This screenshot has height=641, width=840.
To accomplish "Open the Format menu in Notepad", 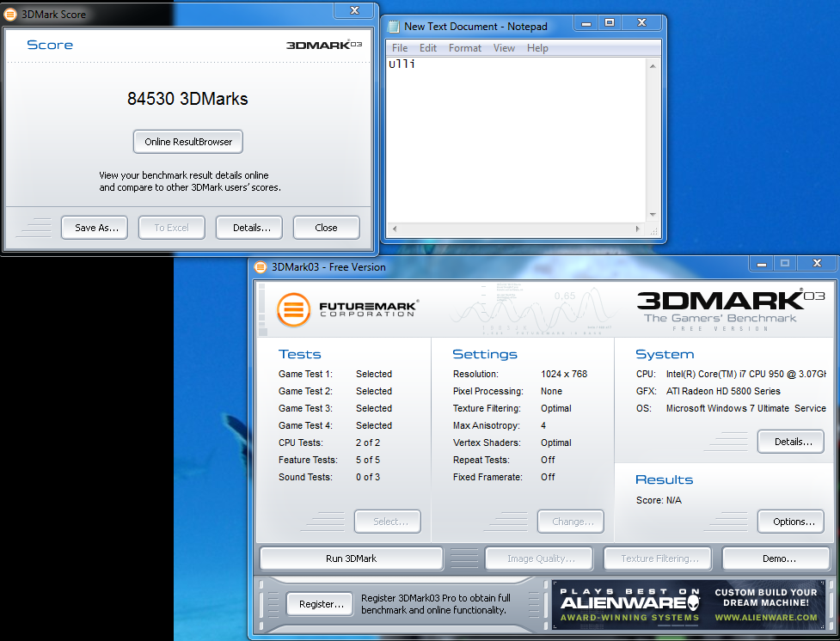I will tap(465, 48).
